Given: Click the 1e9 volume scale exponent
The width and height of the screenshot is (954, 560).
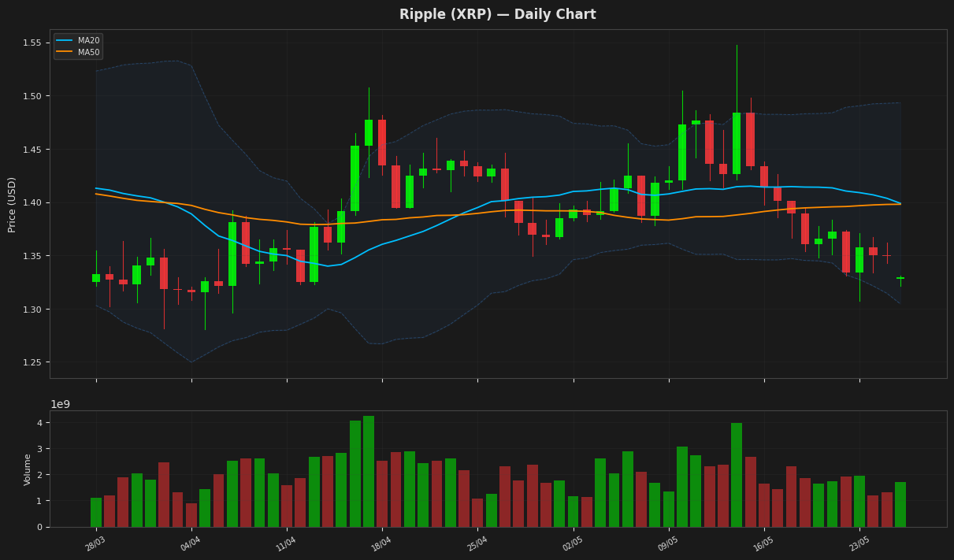Looking at the screenshot, I should coord(61,404).
